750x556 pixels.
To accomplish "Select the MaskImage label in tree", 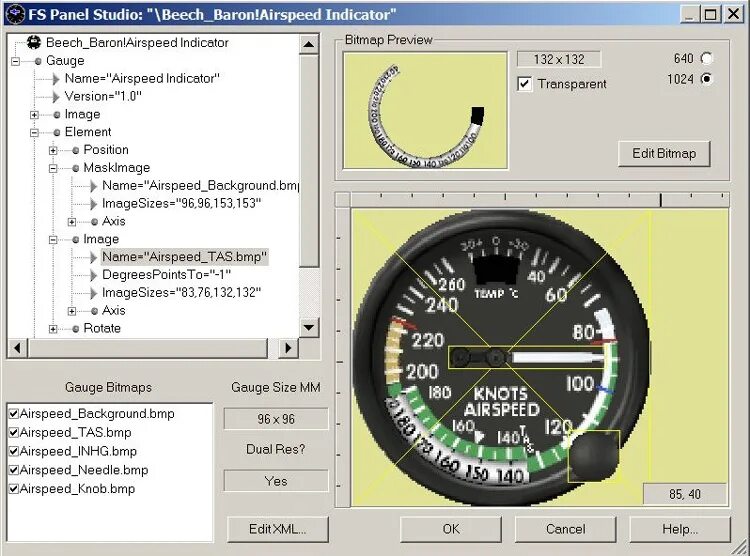I will click(117, 167).
